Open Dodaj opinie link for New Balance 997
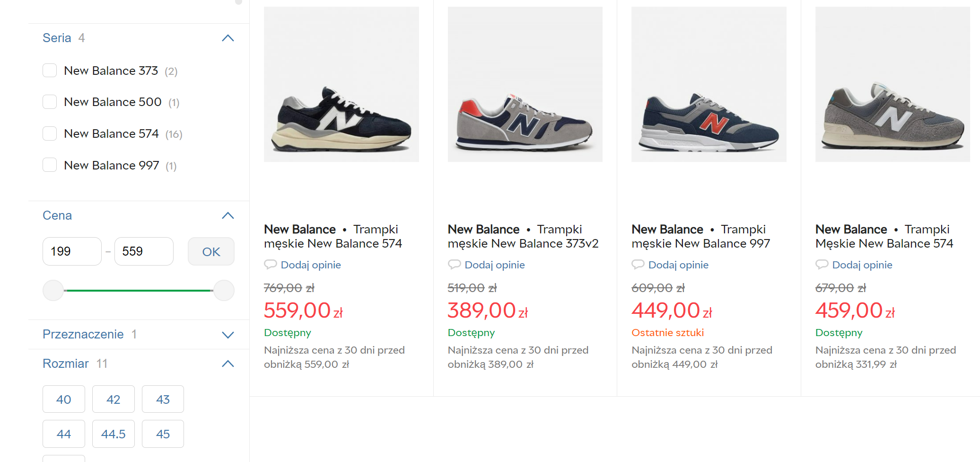980x462 pixels. pos(678,265)
